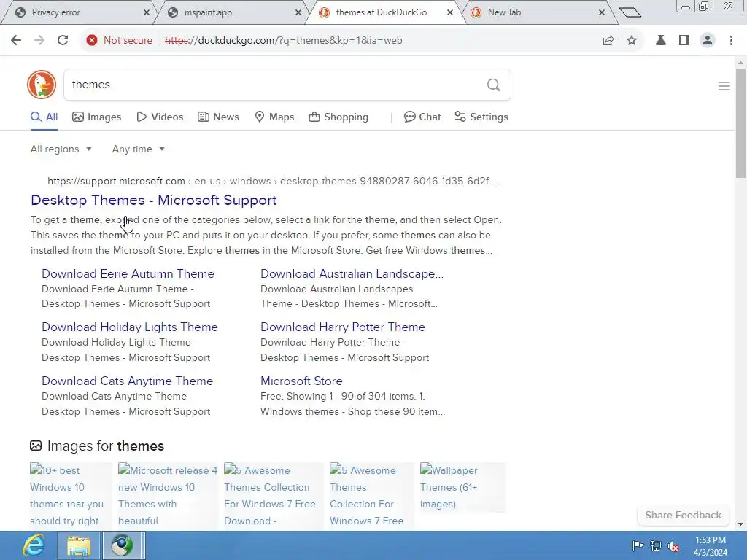The image size is (747, 560).
Task: Click the red Not secure warning icon
Action: 91,41
